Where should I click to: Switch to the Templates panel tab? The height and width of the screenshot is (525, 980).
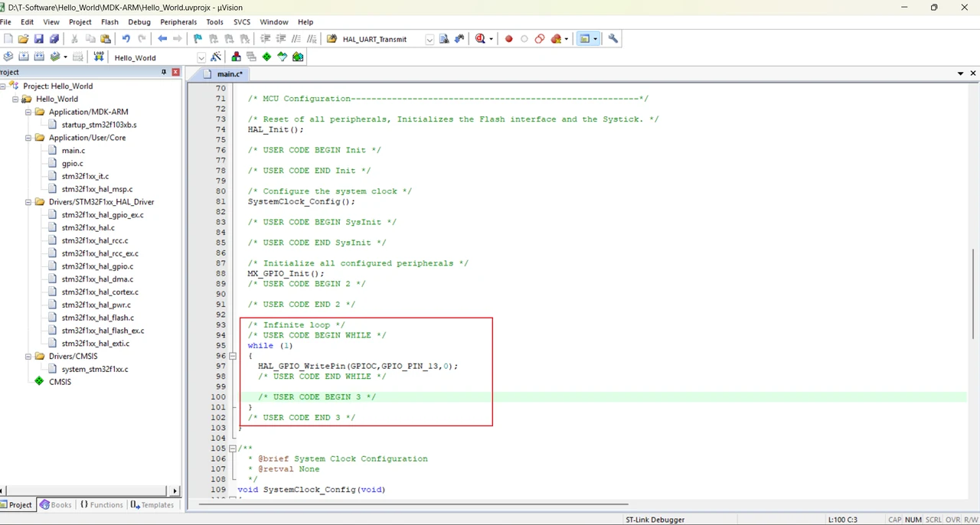click(152, 505)
